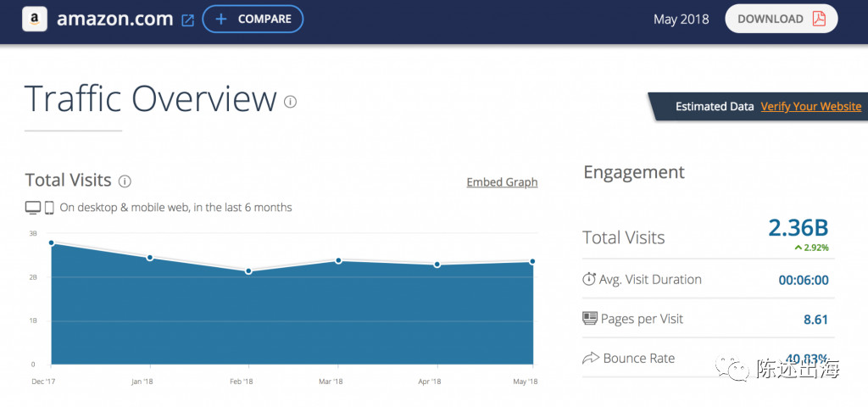Select the Mar '18 data point
Viewport: 868px width, 407px height.
pyautogui.click(x=338, y=261)
